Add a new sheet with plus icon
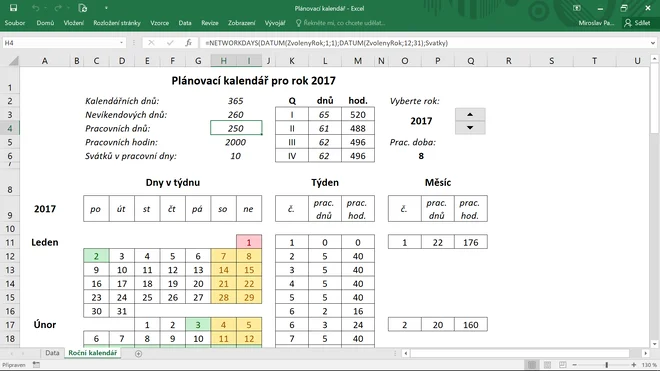This screenshot has width=660, height=371. (138, 353)
